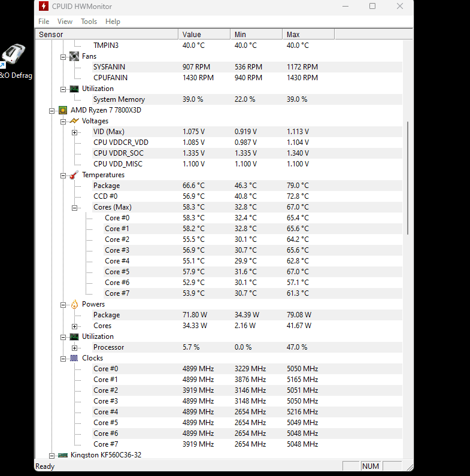Collapse the Fans group
Screen dimensions: 470x476
tap(63, 57)
